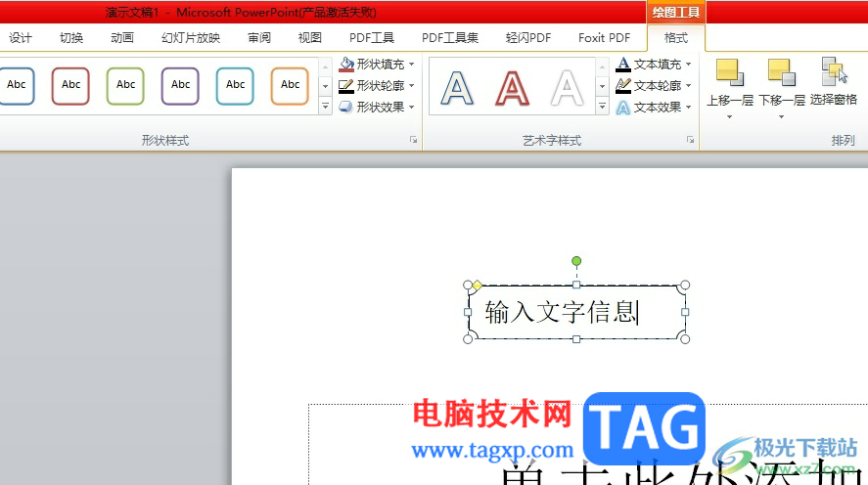The width and height of the screenshot is (868, 485).
Task: Click the 绘图工具 contextual tab header
Action: click(x=676, y=12)
